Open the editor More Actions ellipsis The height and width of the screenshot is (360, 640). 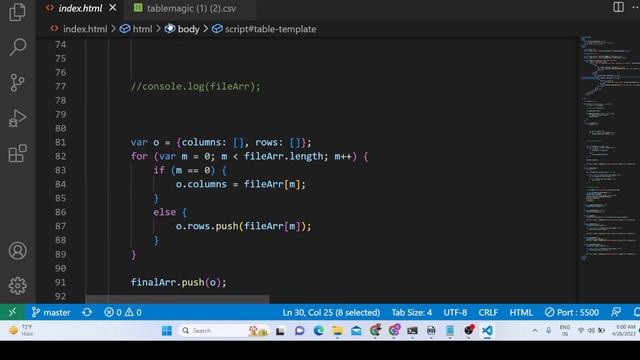point(636,7)
